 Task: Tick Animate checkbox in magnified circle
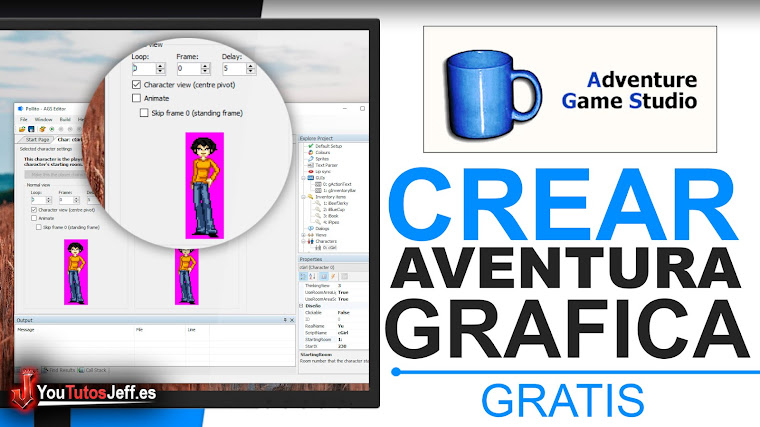pos(136,98)
